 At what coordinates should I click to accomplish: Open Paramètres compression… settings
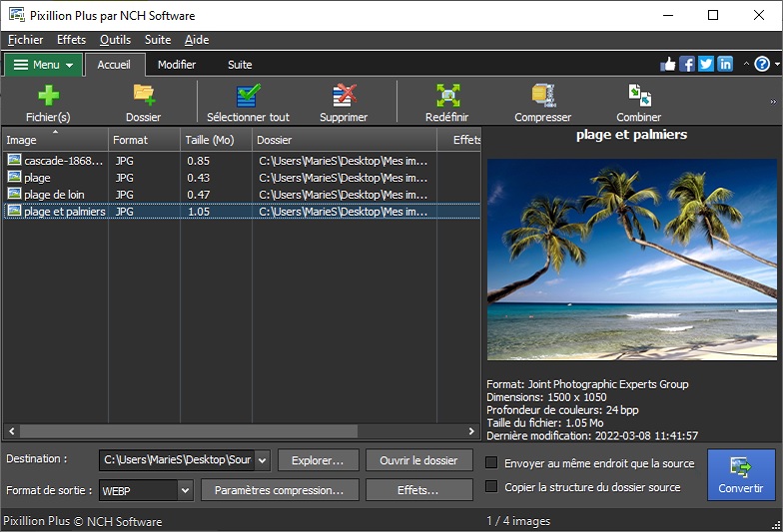280,490
